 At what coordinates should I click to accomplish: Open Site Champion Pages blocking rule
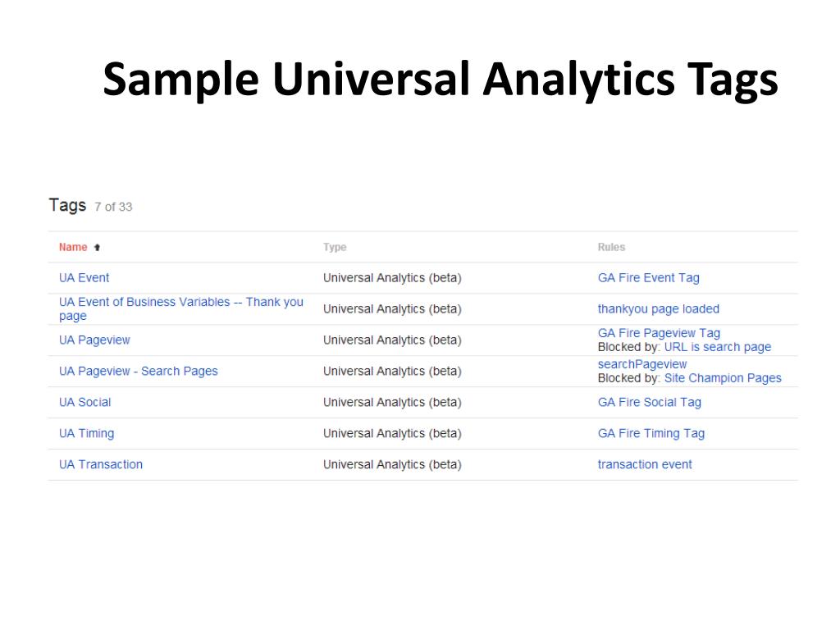(723, 378)
